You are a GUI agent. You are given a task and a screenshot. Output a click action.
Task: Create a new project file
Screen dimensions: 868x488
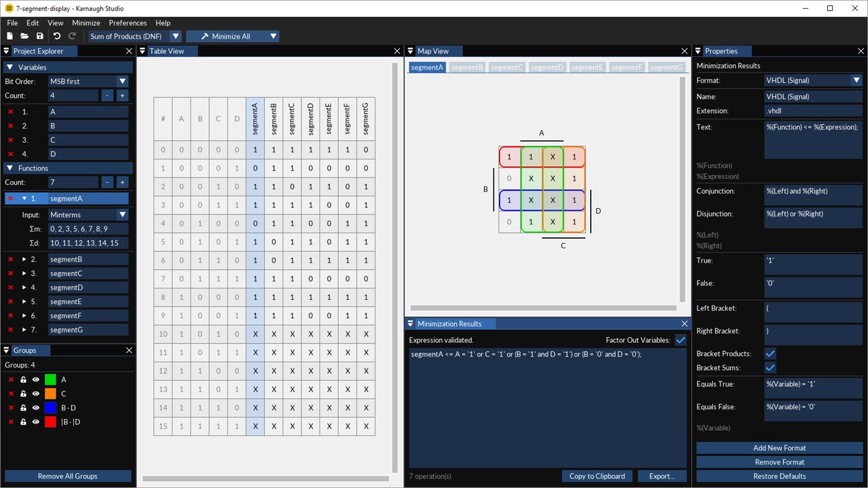coord(9,36)
